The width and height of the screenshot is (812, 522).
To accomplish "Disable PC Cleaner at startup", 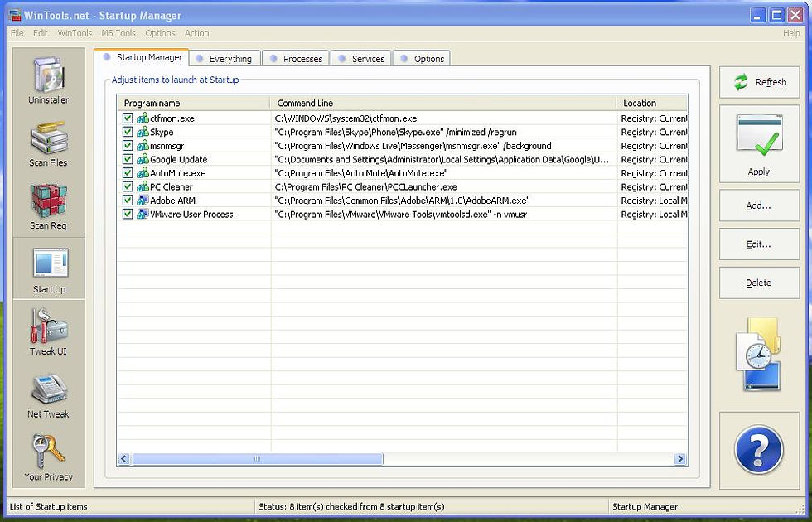I will [128, 186].
